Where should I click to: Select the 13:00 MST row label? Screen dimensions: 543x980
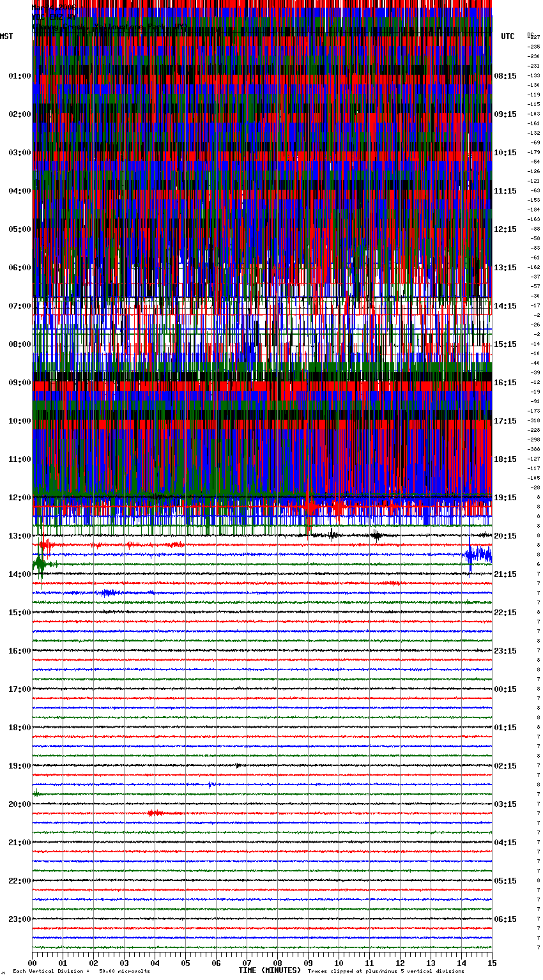tap(20, 536)
